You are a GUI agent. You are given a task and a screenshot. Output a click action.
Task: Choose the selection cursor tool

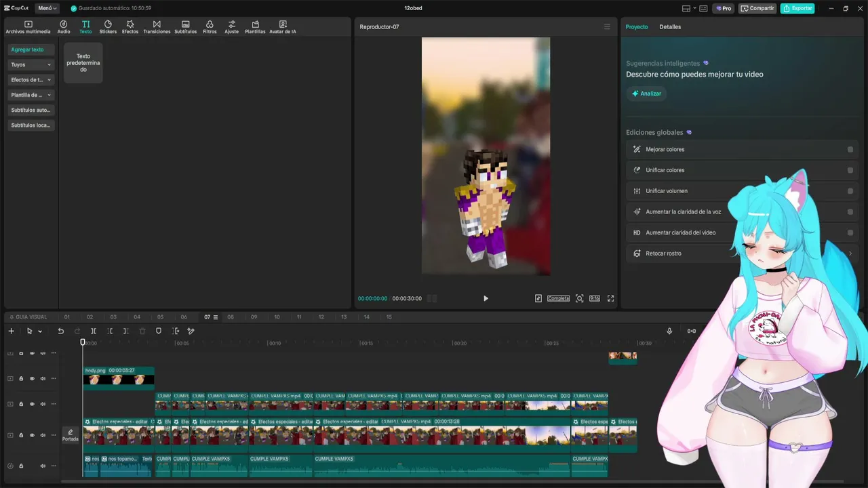[x=29, y=331]
